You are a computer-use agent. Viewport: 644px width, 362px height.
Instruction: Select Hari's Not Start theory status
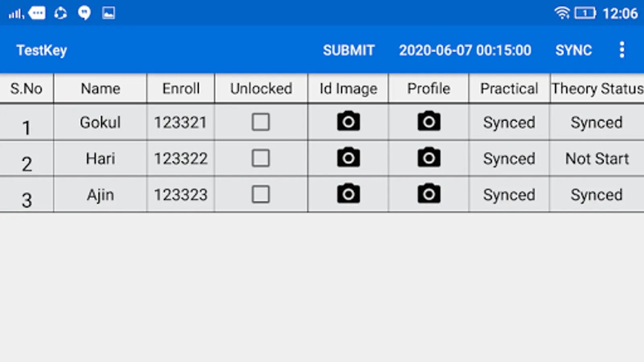[x=597, y=158]
